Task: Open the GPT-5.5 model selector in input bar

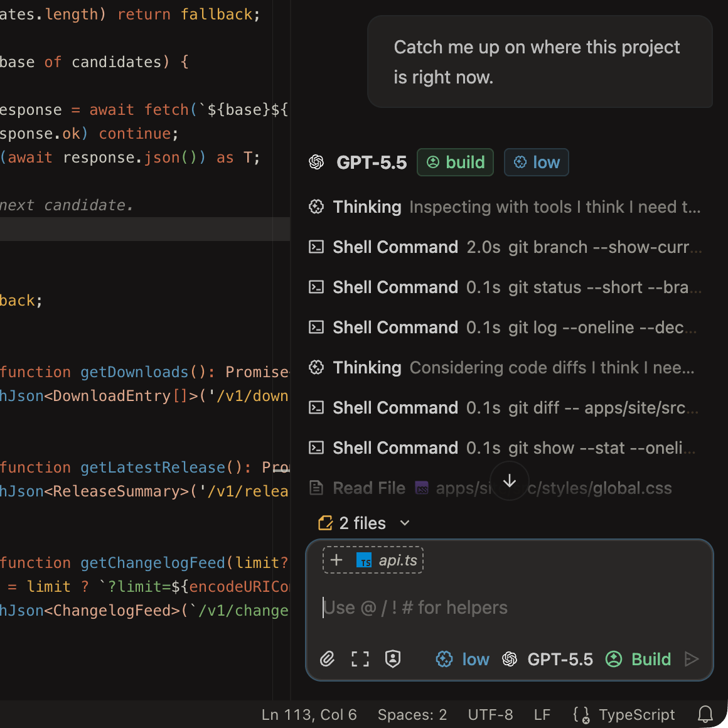Action: click(x=547, y=659)
